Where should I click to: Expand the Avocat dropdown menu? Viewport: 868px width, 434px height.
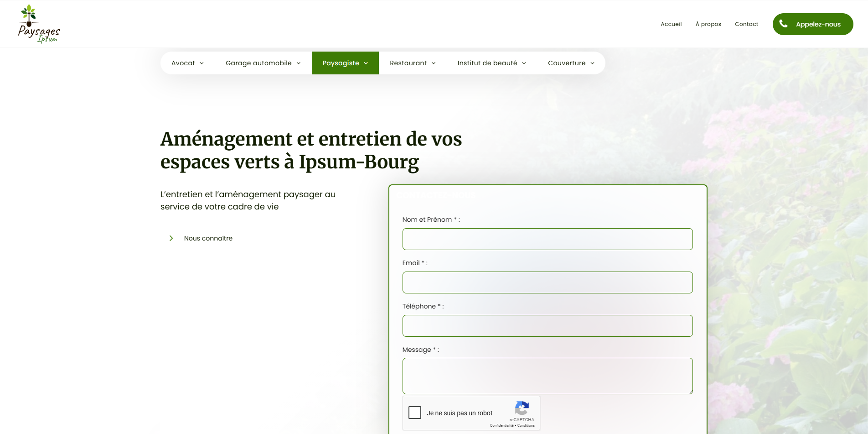click(187, 63)
